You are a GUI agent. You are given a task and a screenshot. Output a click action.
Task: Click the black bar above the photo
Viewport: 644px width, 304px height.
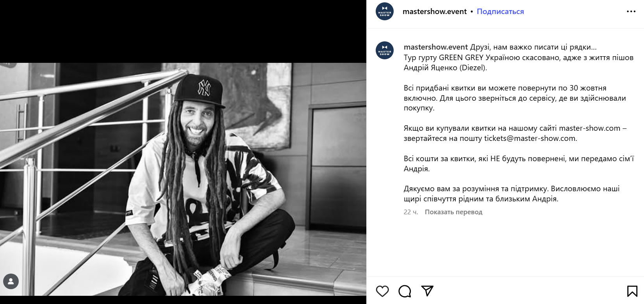[x=183, y=31]
